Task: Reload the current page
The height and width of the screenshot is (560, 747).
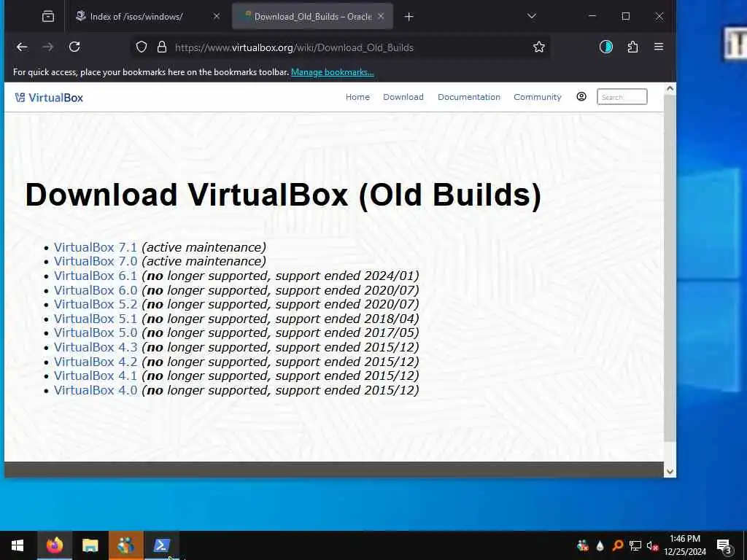Action: tap(74, 47)
